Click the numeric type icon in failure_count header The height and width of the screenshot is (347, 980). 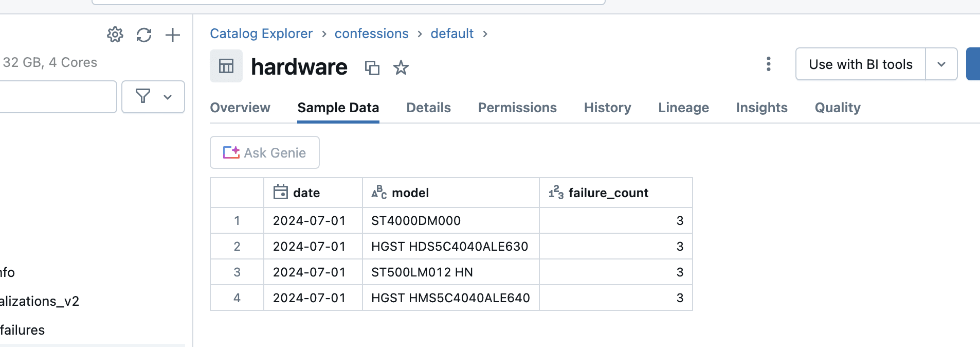coord(556,192)
